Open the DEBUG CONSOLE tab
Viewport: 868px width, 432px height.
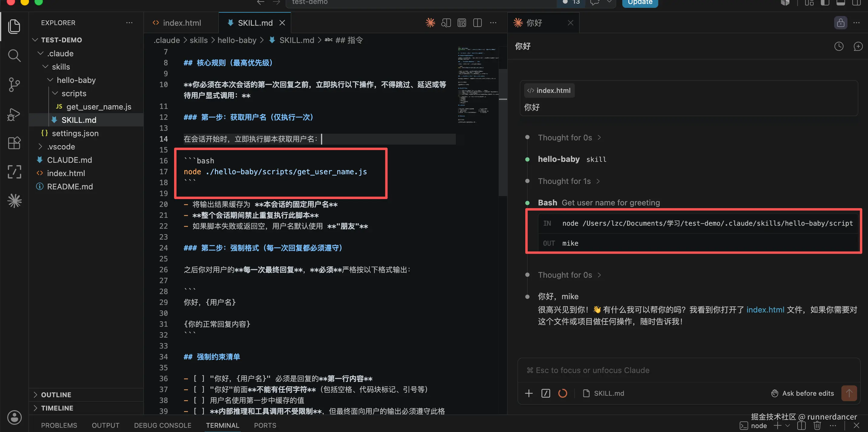163,425
